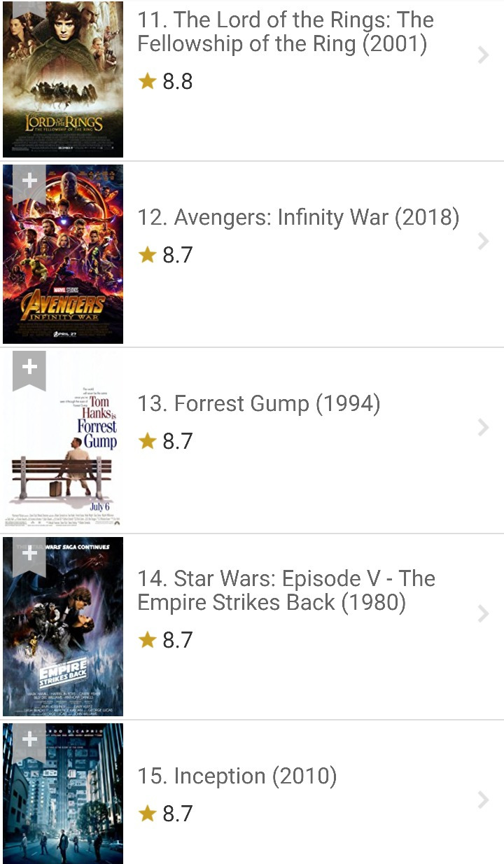Add Forrest Gump to watchlist via bookmark
This screenshot has height=864, width=504.
pos(29,371)
